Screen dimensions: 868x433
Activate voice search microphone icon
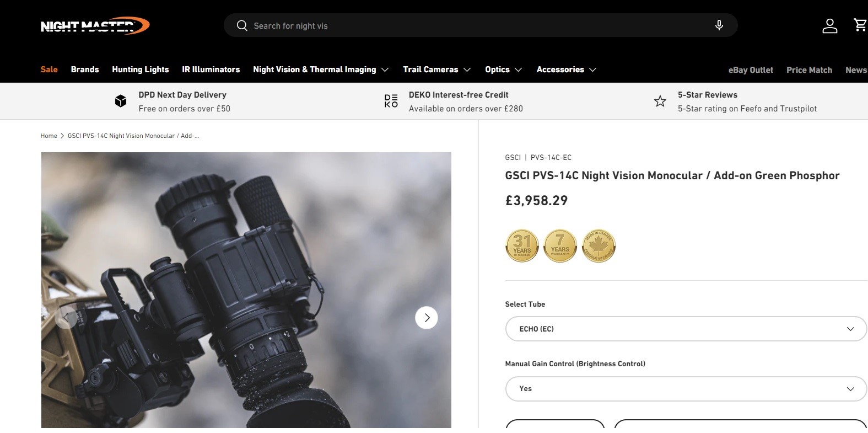[x=719, y=25]
